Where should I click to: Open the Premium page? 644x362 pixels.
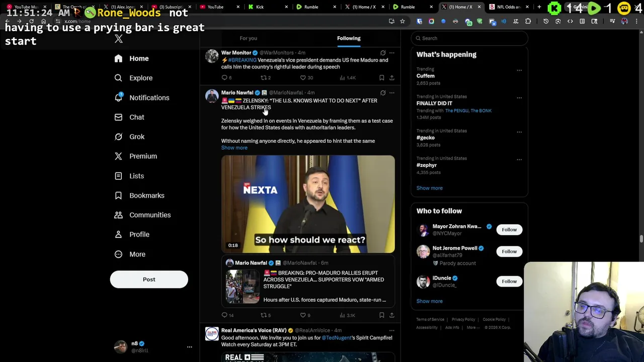click(x=136, y=156)
